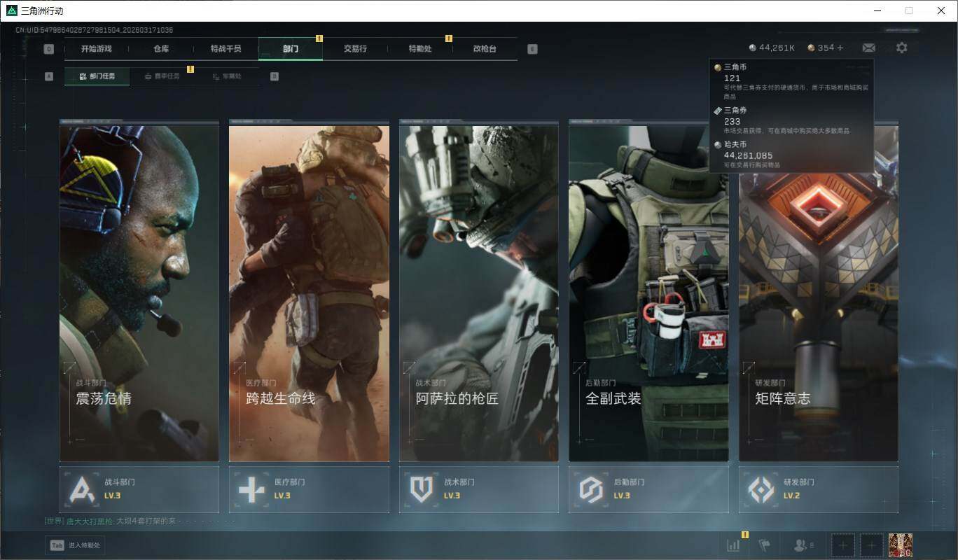The image size is (958, 560).
Task: Click the 后勤部门 hexagon emblem icon
Action: tap(590, 489)
